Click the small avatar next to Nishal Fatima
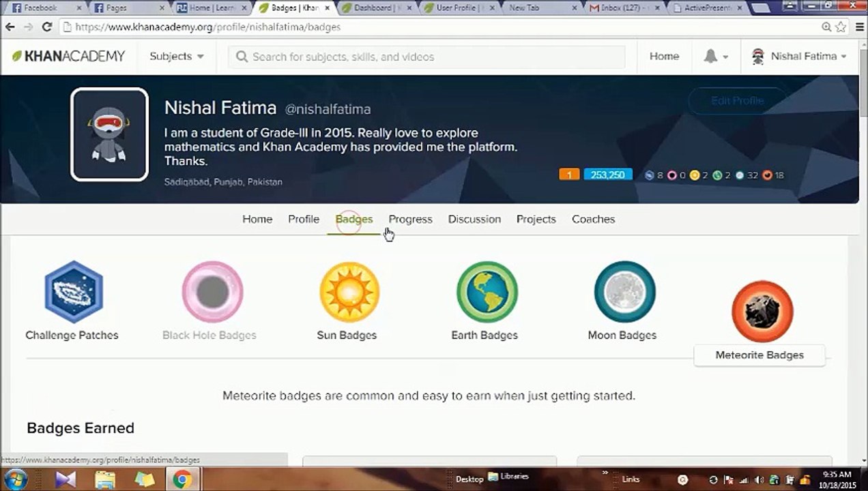Image resolution: width=868 pixels, height=491 pixels. [757, 57]
